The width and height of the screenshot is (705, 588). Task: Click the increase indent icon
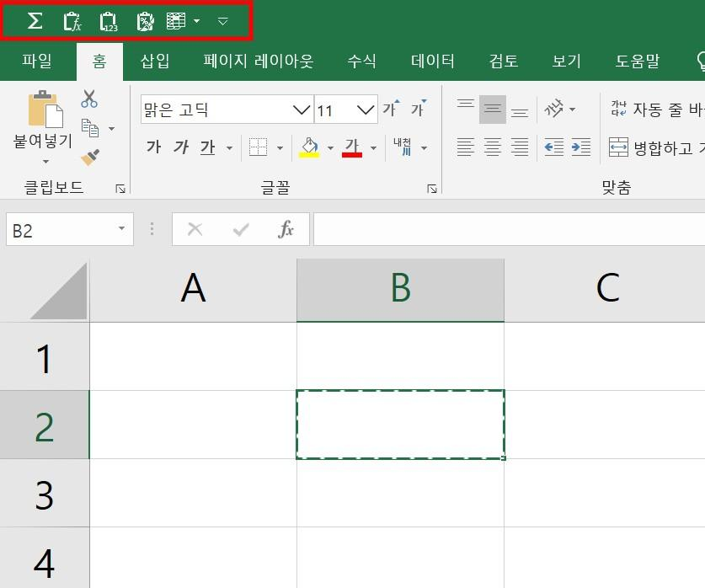click(581, 147)
